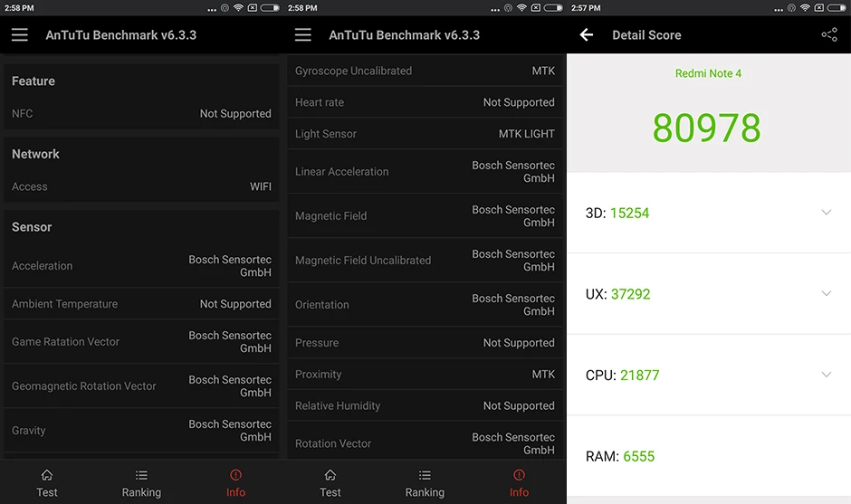The width and height of the screenshot is (851, 504).
Task: Switch to Test tab label in middle screen
Action: tap(330, 492)
